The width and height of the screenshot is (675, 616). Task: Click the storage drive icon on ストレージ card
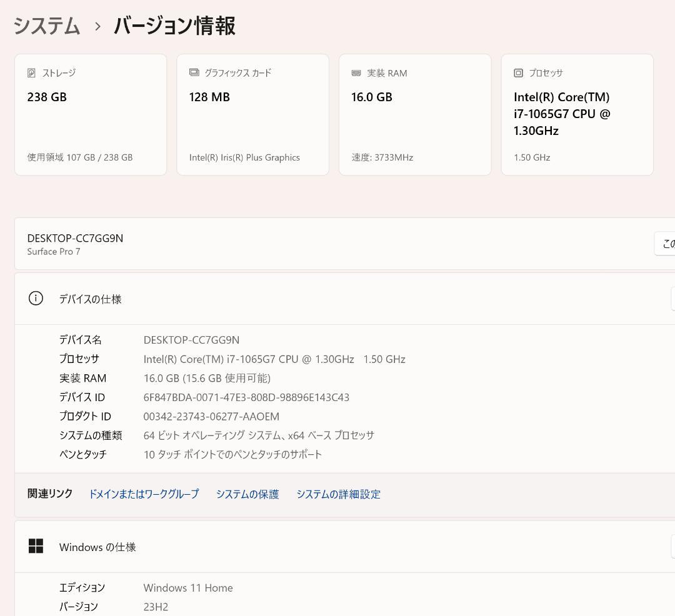[32, 72]
